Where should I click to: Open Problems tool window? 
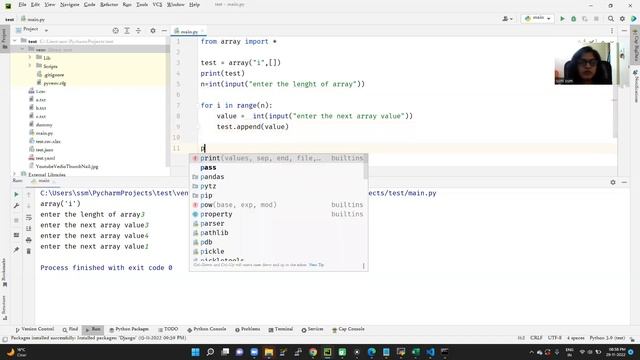(x=248, y=329)
